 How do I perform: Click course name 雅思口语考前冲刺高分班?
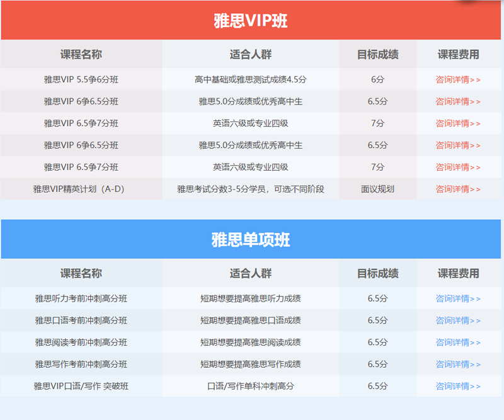[81, 321]
